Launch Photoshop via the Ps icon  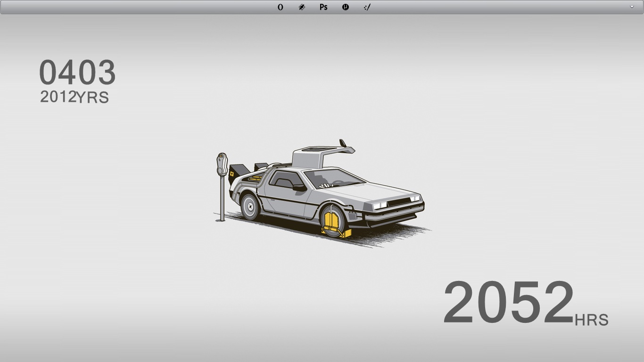[323, 7]
